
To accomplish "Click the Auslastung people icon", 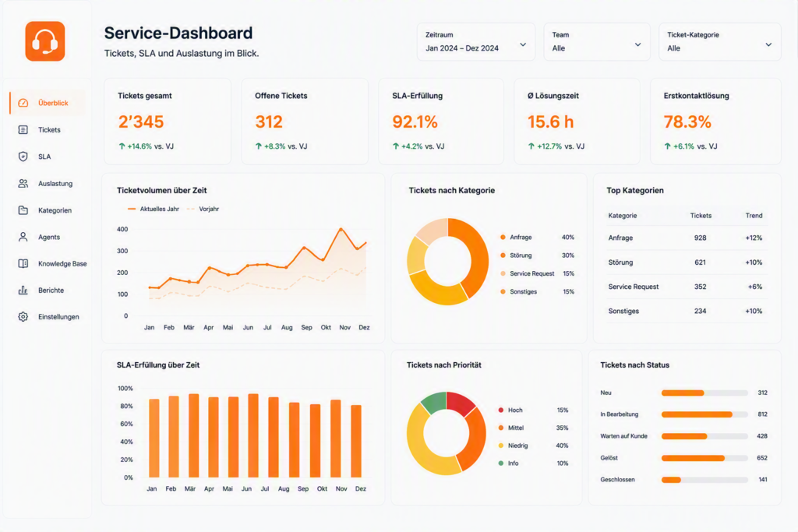I will coord(23,184).
